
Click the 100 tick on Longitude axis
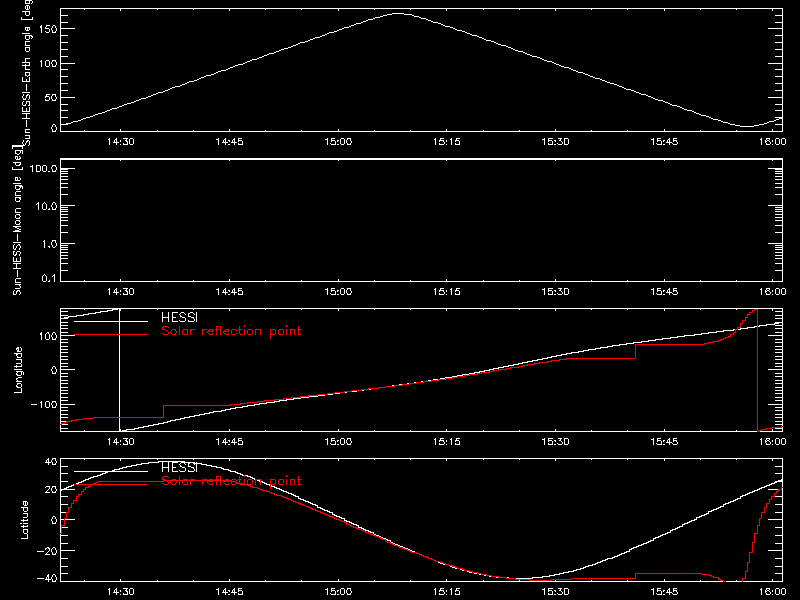coord(48,336)
